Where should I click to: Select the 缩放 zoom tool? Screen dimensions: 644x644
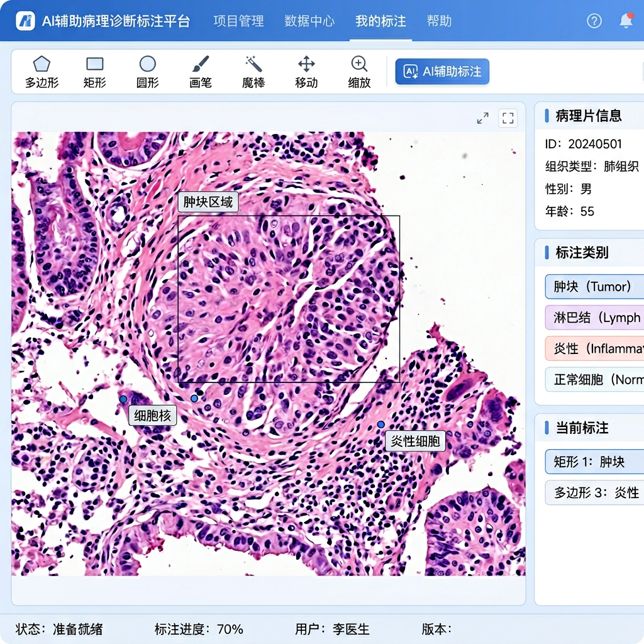tap(358, 70)
